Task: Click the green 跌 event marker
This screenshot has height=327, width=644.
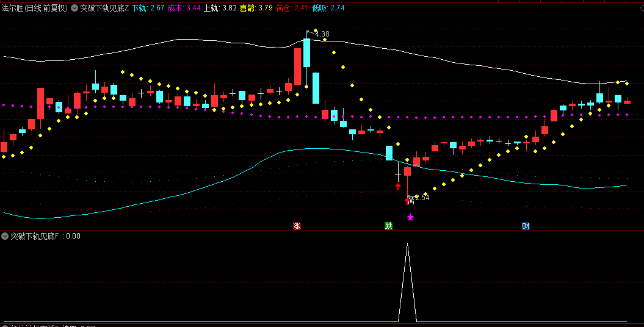Action: point(388,226)
